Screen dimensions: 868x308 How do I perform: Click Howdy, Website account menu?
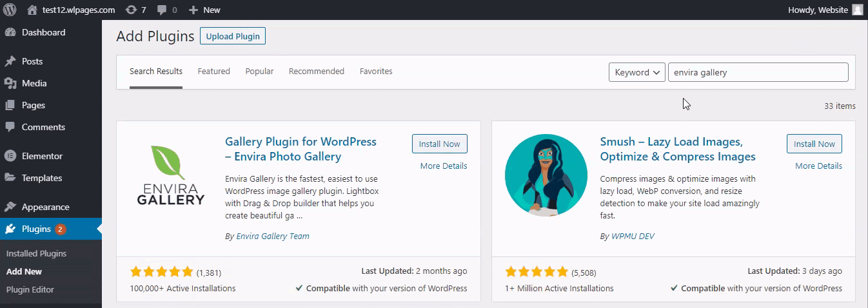click(825, 10)
